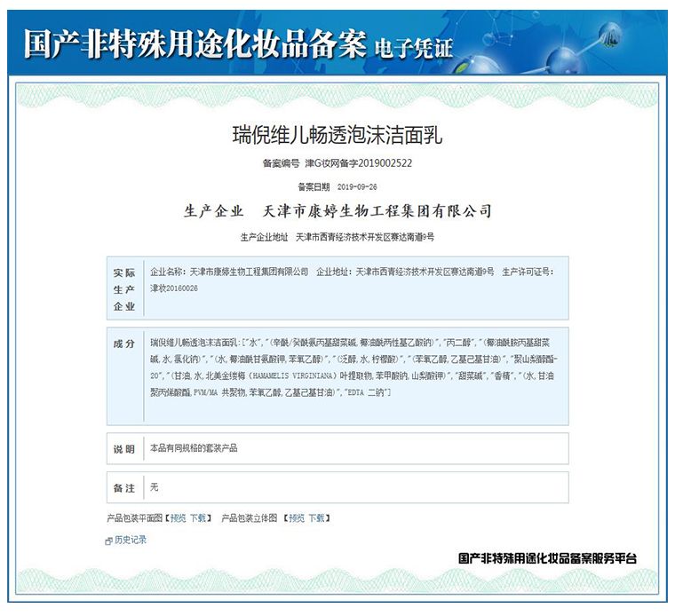Download the 产品包装平面图 image
Image resolution: width=675 pixels, height=616 pixels.
198,518
